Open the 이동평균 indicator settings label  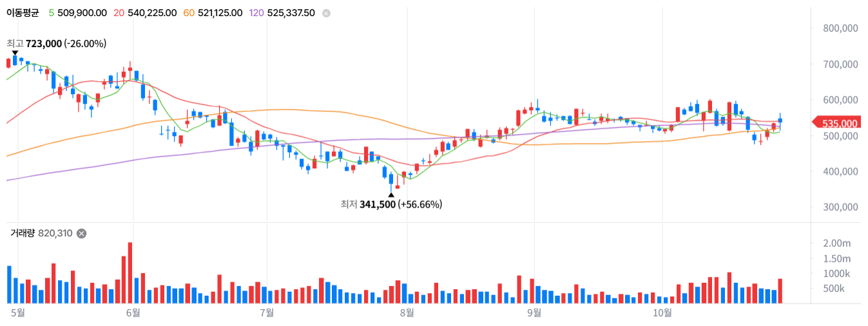23,13
